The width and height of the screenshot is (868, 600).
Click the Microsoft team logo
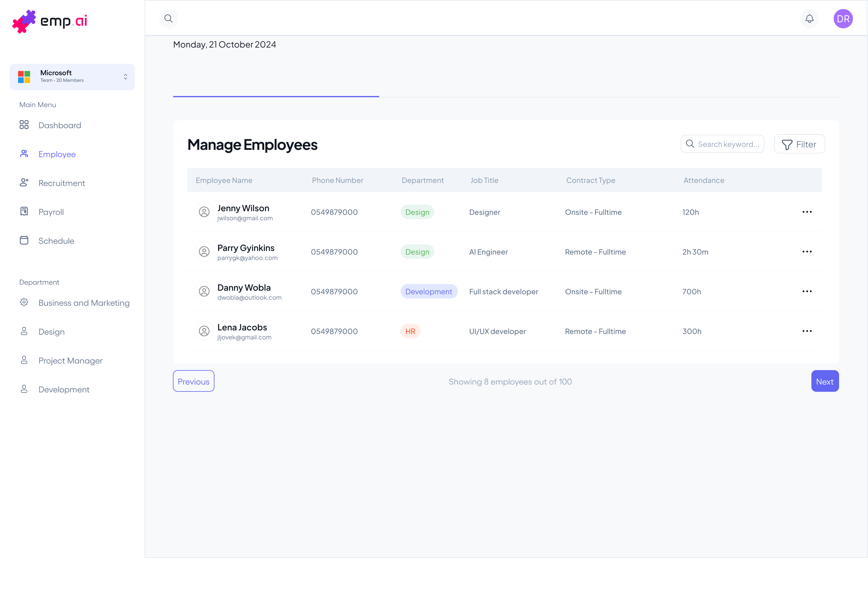[x=24, y=77]
